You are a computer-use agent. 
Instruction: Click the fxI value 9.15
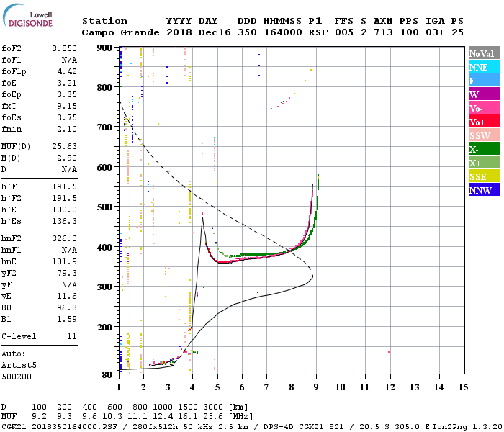(67, 107)
